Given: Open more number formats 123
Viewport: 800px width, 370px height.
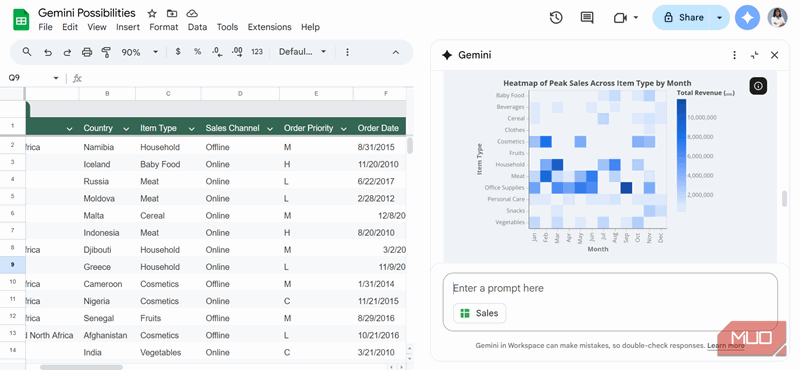Looking at the screenshot, I should 257,52.
